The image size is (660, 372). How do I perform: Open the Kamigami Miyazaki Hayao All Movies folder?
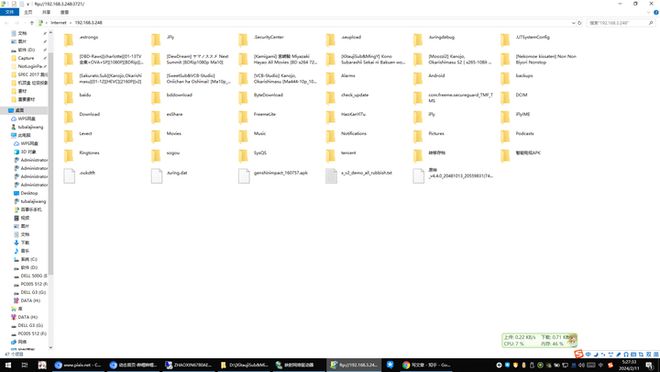pyautogui.click(x=278, y=59)
